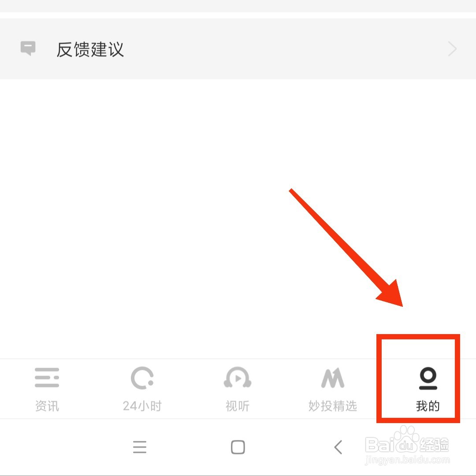Switch to the 视听 tab label

(x=238, y=406)
